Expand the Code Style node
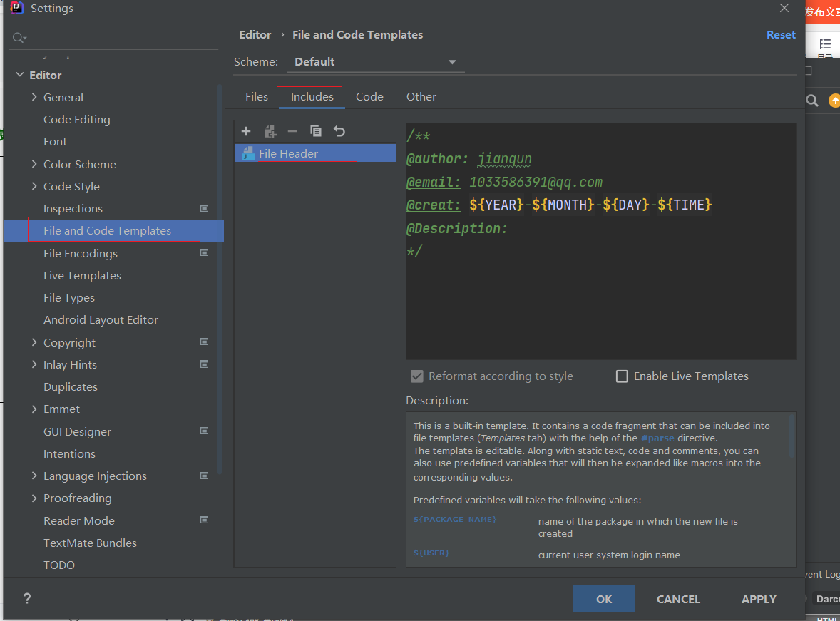Image resolution: width=840 pixels, height=621 pixels. coord(34,186)
